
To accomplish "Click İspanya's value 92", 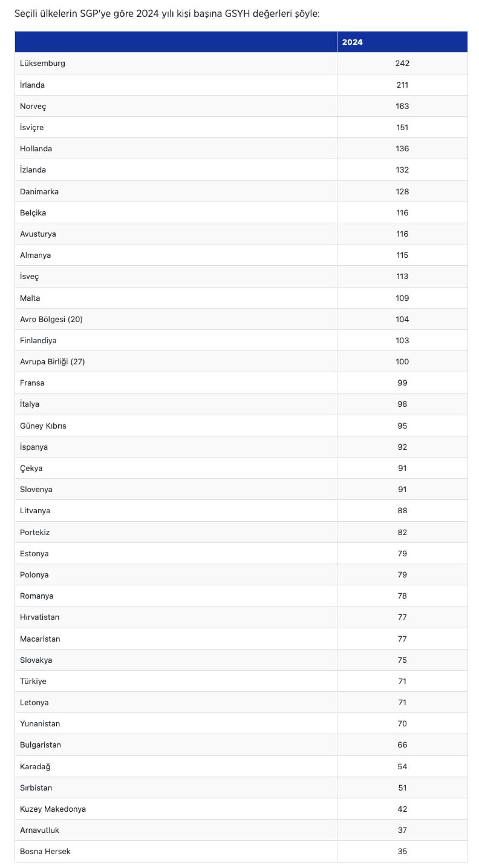I will (x=402, y=447).
